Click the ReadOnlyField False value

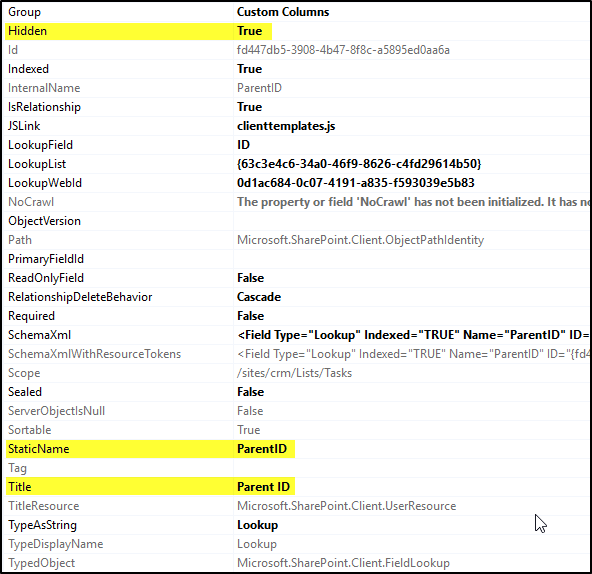250,278
